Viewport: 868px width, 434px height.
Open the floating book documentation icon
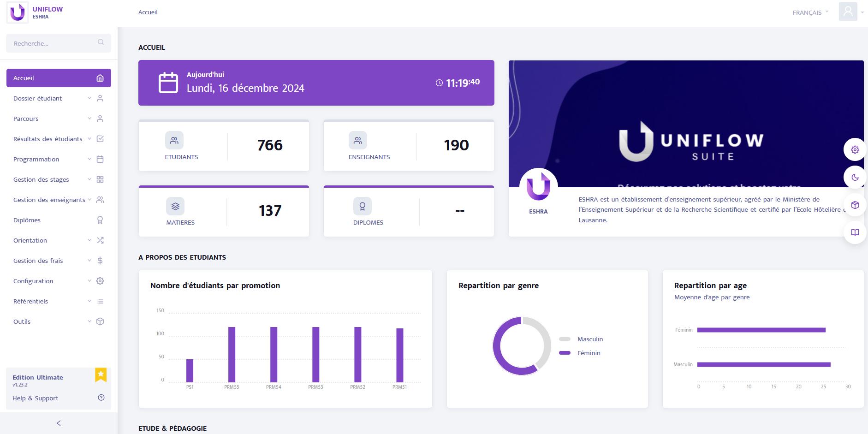pyautogui.click(x=855, y=232)
